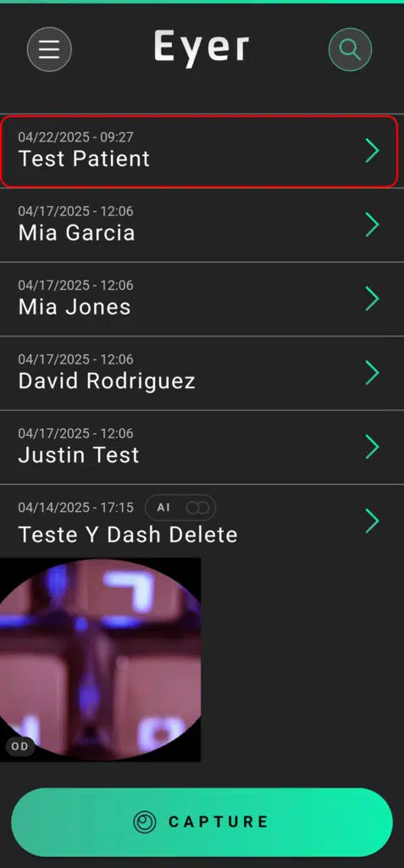Open the hamburger menu icon
Image resolution: width=404 pixels, height=868 pixels.
(49, 49)
